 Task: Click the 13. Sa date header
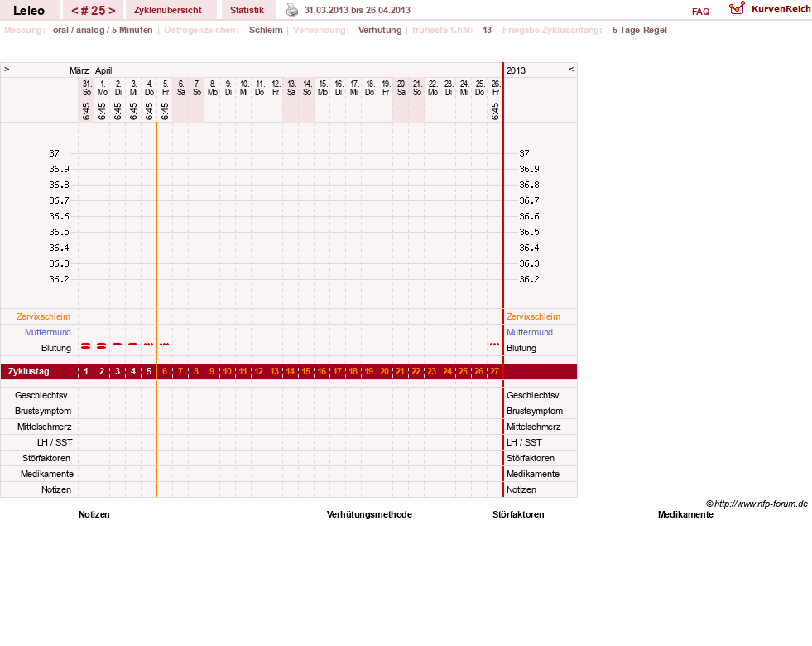pos(291,88)
